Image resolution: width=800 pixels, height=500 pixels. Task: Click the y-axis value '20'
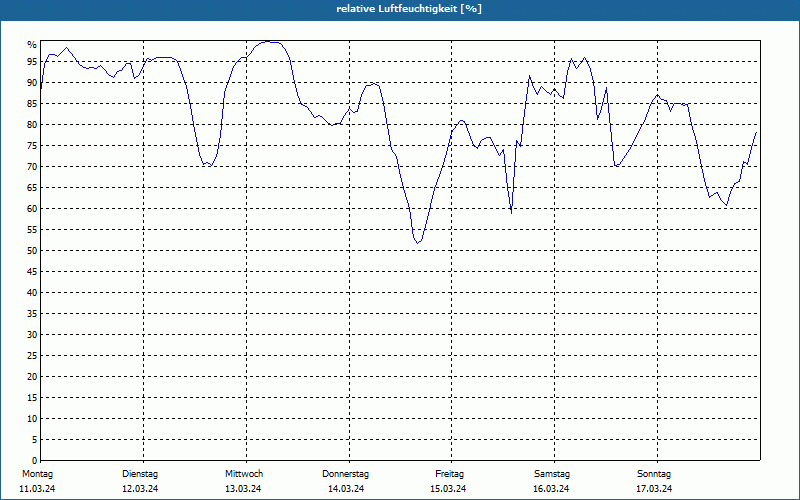(x=32, y=377)
